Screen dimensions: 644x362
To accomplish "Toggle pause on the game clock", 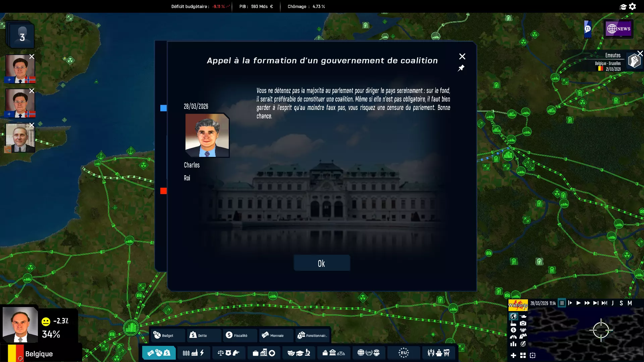I will pyautogui.click(x=562, y=303).
